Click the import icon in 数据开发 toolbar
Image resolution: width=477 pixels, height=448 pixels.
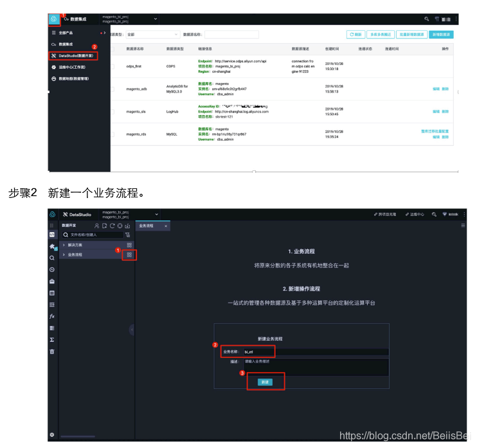point(127,226)
